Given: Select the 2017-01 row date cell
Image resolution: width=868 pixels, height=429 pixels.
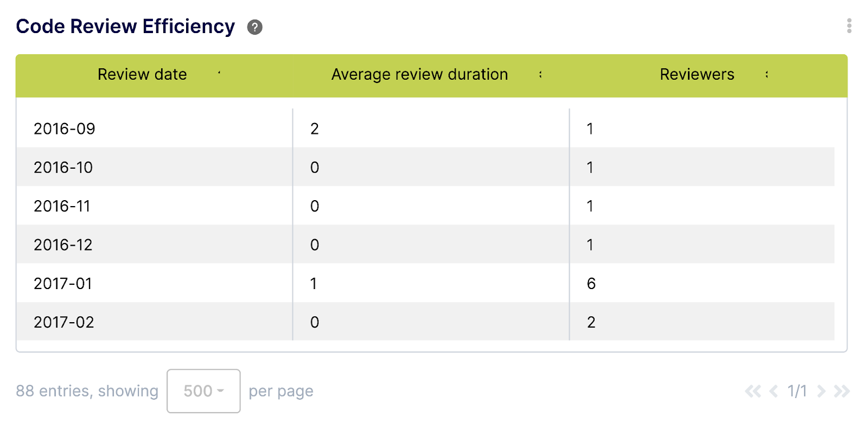Looking at the screenshot, I should click(63, 283).
